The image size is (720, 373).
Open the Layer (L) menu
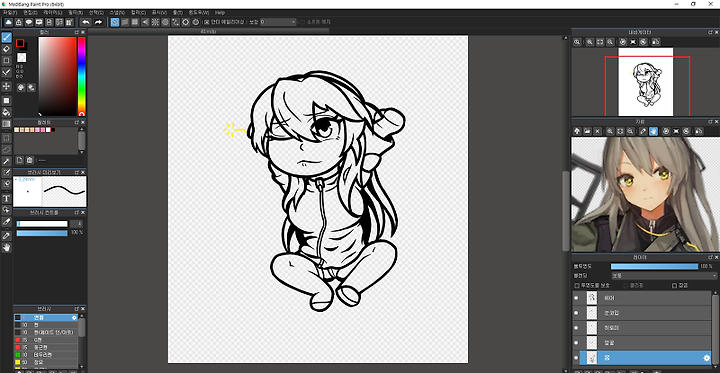[x=52, y=12]
